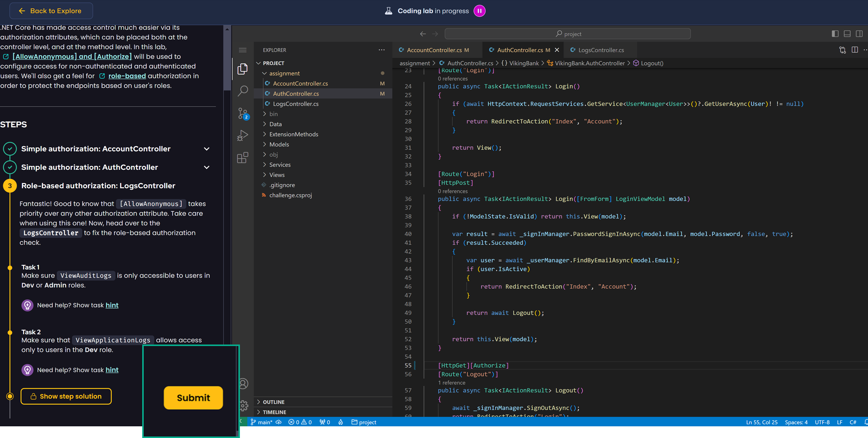Open errors and warnings status item
This screenshot has width=868, height=438.
(300, 422)
